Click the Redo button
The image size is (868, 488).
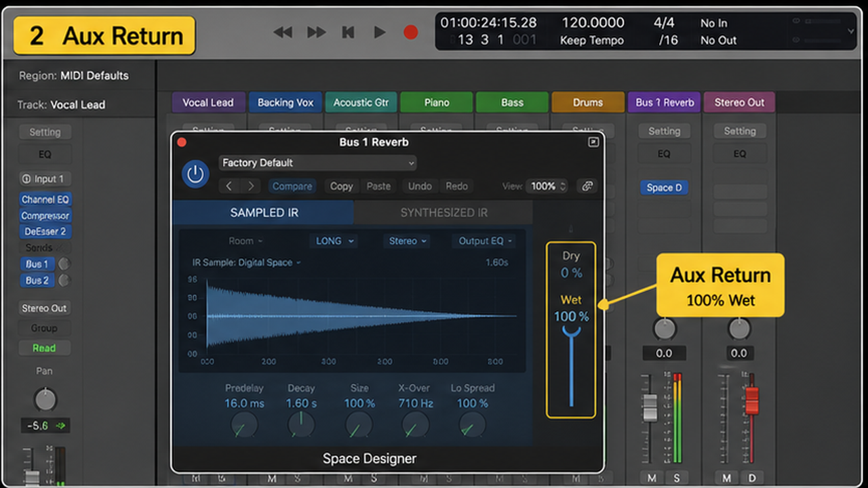click(456, 186)
